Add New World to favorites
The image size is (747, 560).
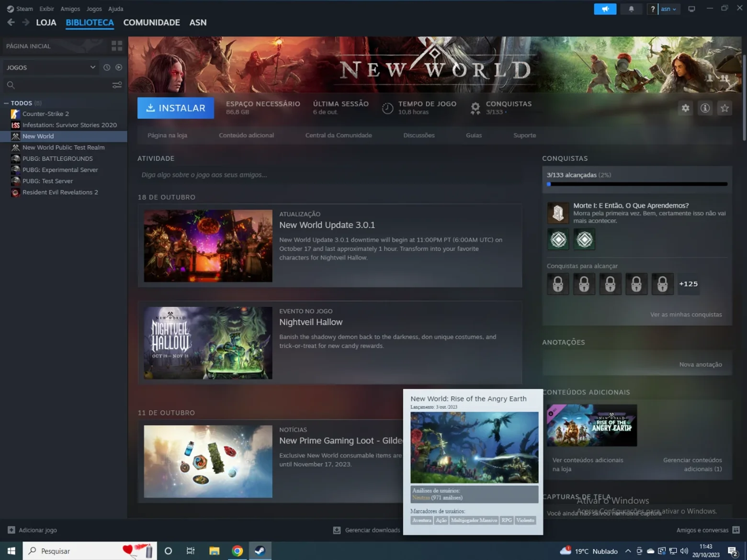[x=725, y=108]
